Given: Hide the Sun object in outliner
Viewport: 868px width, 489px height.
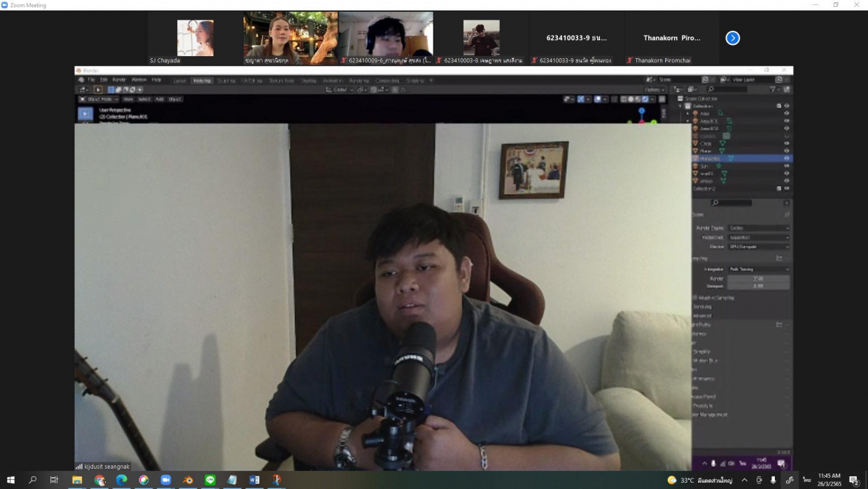Looking at the screenshot, I should tap(786, 166).
